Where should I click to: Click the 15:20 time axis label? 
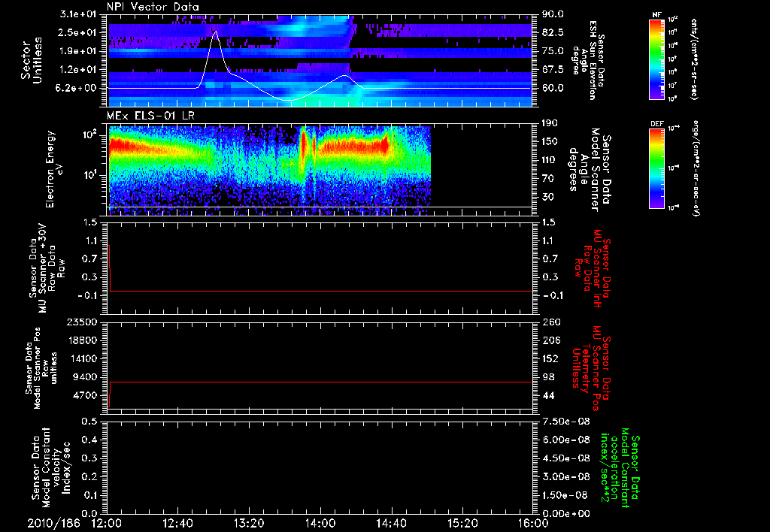click(462, 523)
